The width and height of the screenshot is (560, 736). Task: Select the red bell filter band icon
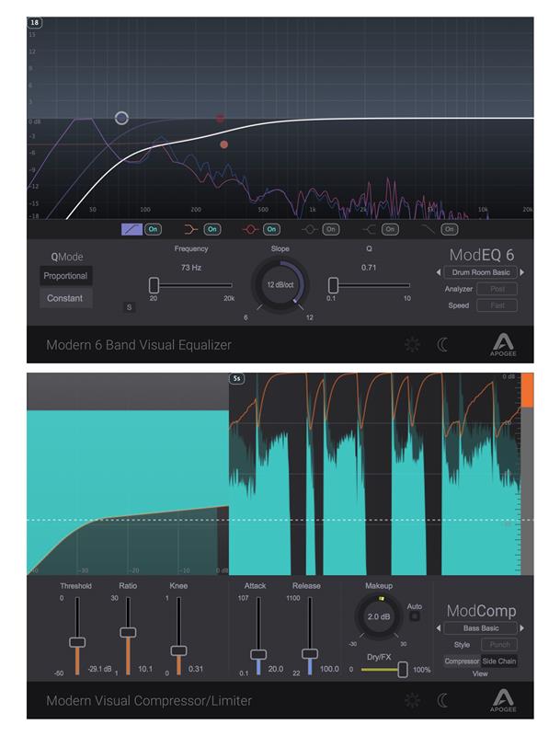250,229
